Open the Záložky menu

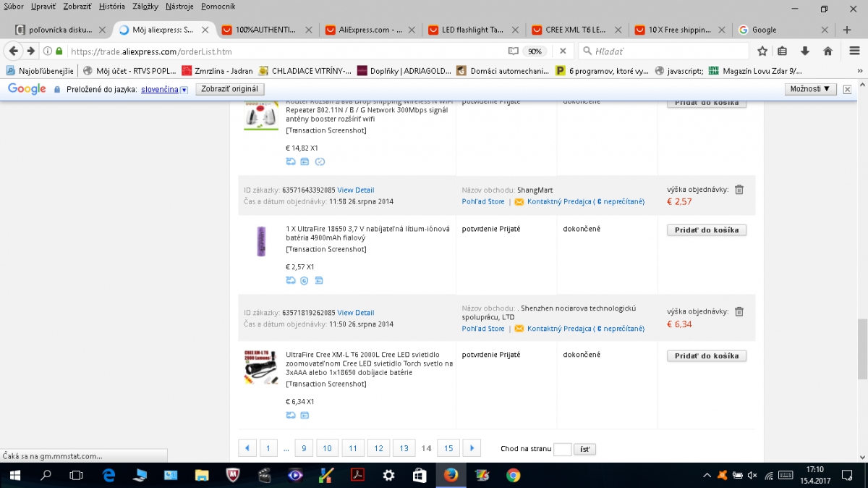145,7
